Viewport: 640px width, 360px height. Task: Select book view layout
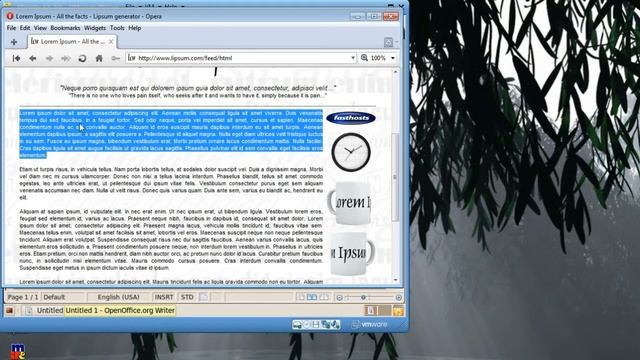pos(324,298)
